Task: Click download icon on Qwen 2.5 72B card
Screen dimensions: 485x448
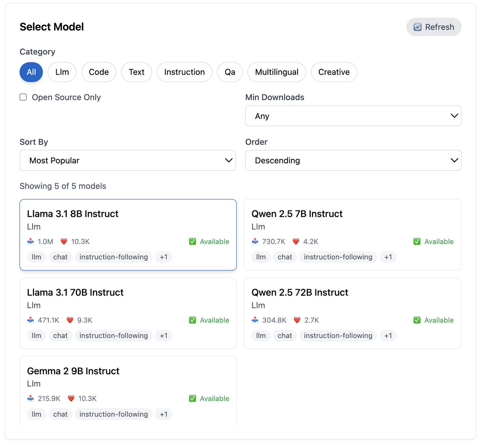Action: pos(255,320)
